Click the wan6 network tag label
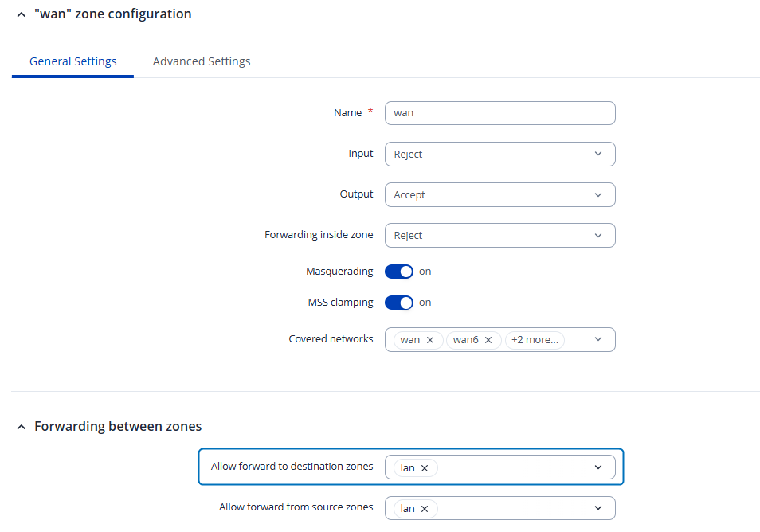The width and height of the screenshot is (760, 532). click(x=464, y=340)
